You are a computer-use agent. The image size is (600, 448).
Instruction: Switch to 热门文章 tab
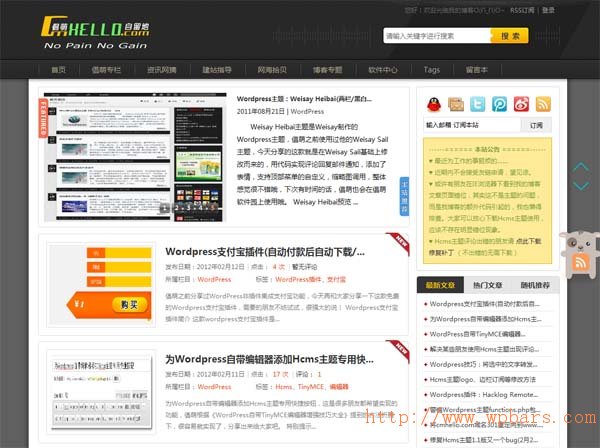[488, 285]
